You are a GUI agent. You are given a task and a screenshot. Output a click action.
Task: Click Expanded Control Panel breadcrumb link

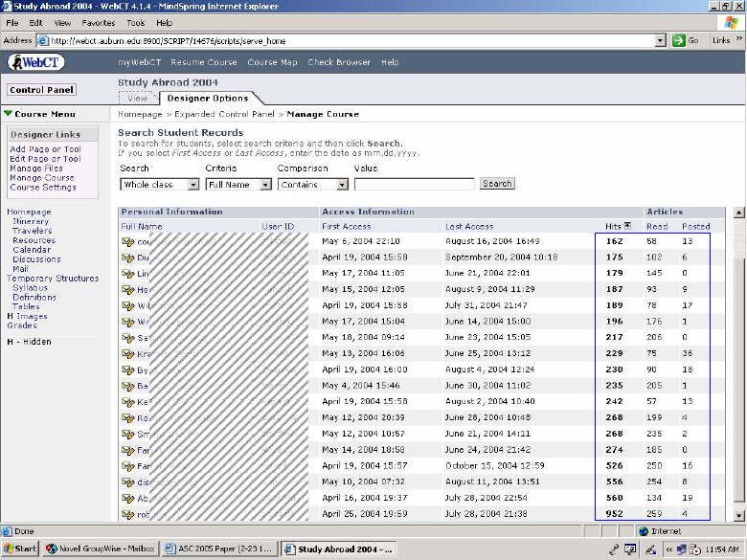224,114
